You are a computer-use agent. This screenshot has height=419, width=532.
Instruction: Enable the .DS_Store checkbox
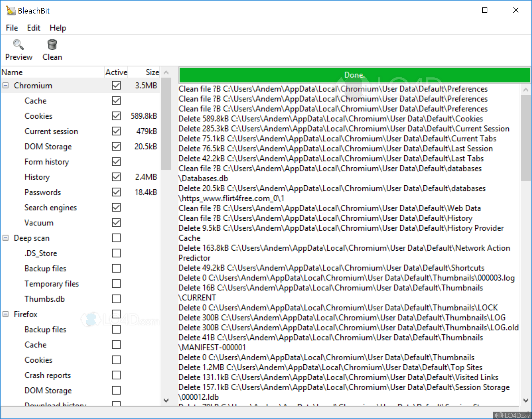tap(116, 253)
